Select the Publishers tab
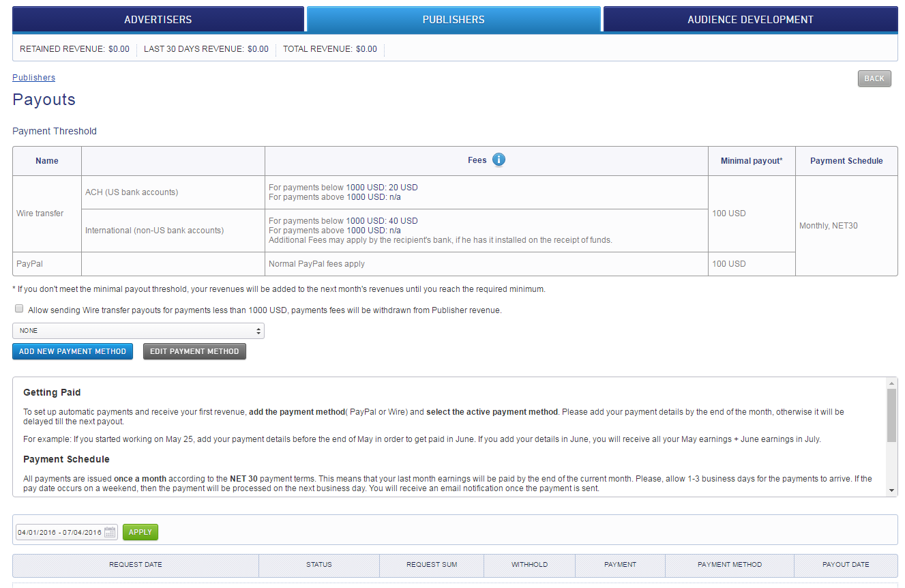Image resolution: width=905 pixels, height=588 pixels. (454, 19)
